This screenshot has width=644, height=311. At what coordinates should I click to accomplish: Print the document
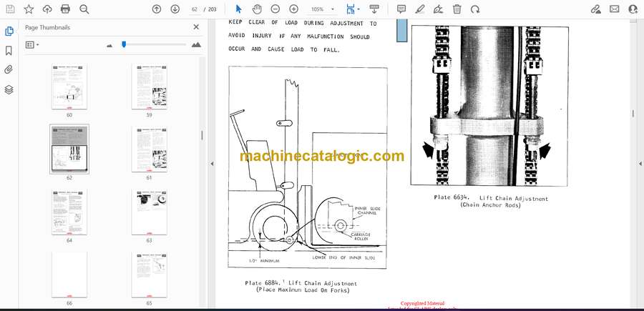tap(65, 9)
